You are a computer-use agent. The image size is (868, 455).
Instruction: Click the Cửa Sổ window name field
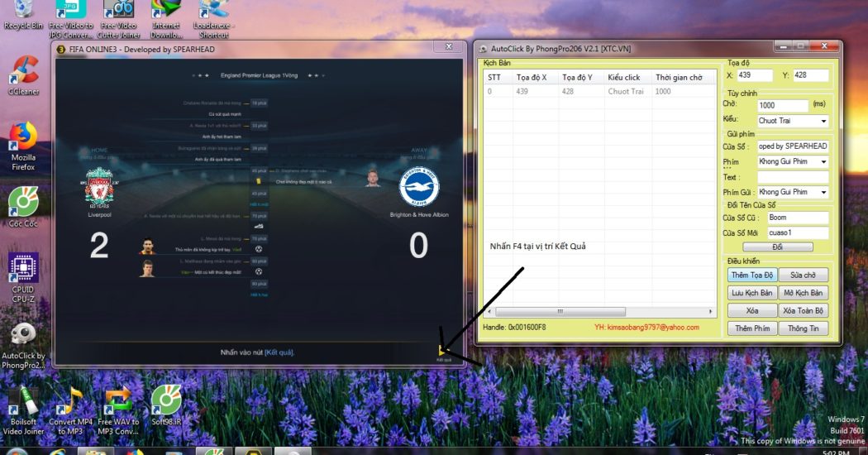(x=793, y=146)
